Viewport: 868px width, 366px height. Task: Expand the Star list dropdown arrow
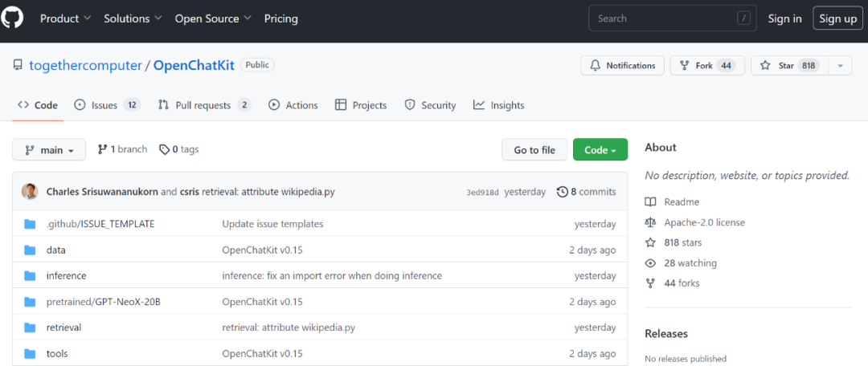point(840,66)
